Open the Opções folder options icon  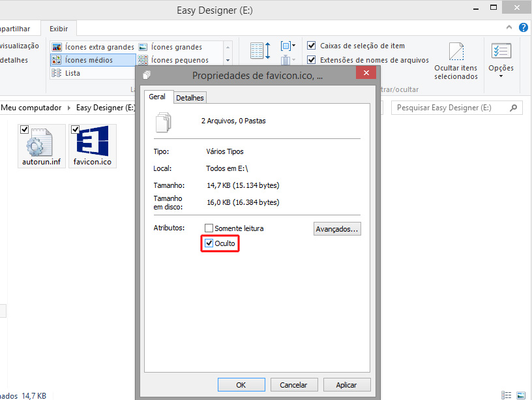501,52
